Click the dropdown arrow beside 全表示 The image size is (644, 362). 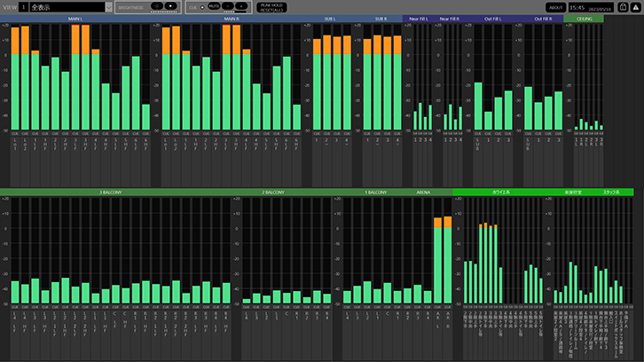[107, 7]
